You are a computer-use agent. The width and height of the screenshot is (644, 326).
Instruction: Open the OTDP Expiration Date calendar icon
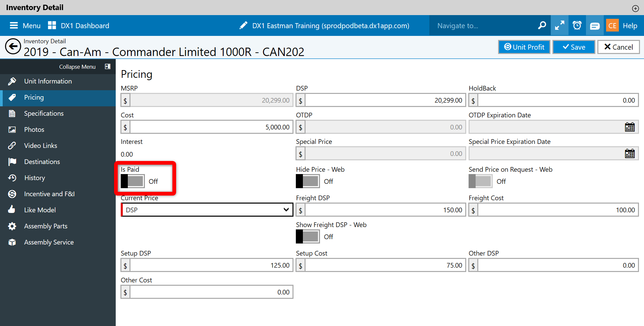tap(630, 127)
